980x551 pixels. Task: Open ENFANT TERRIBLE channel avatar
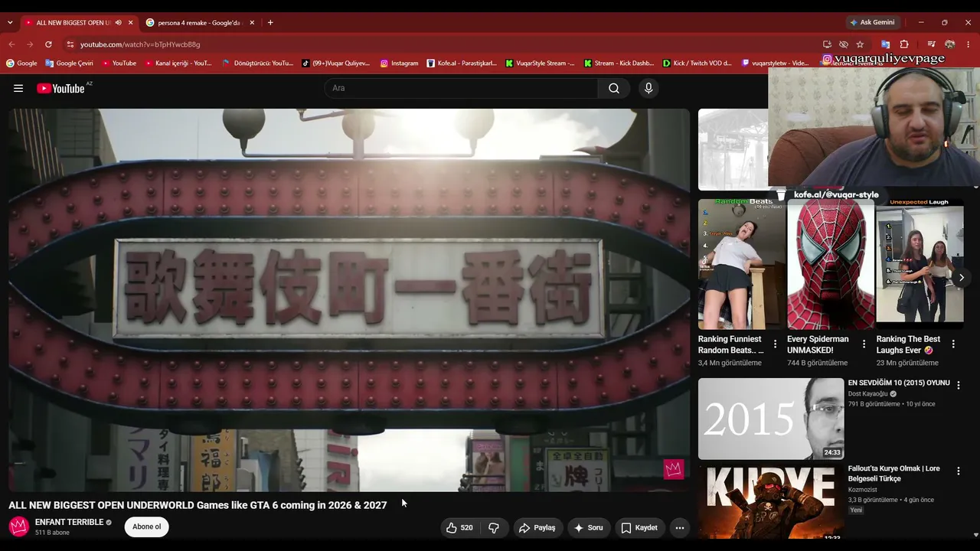click(x=19, y=527)
